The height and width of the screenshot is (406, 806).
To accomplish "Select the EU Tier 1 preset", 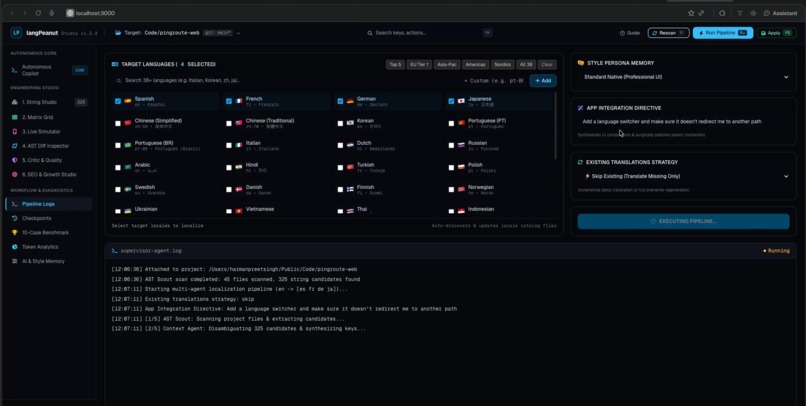I will [x=419, y=65].
